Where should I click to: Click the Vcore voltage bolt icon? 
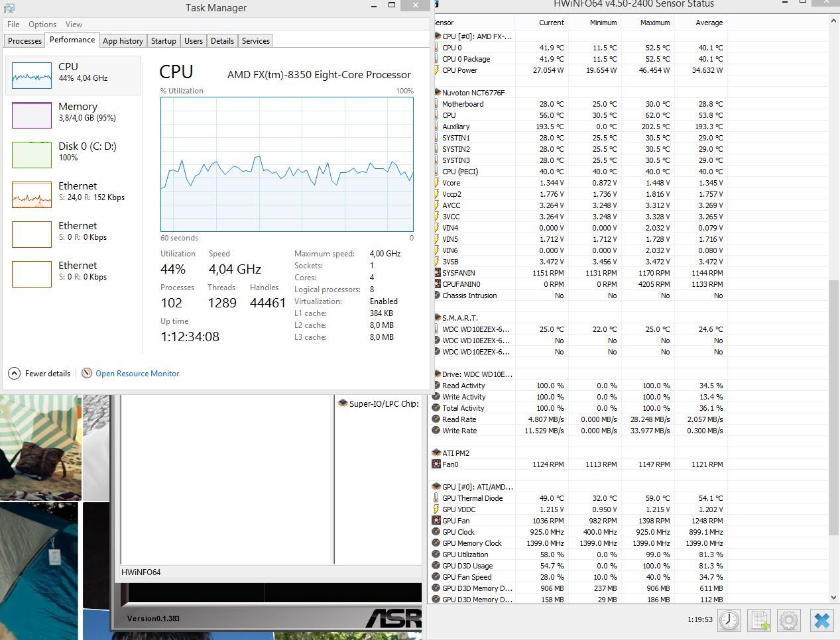click(x=436, y=183)
